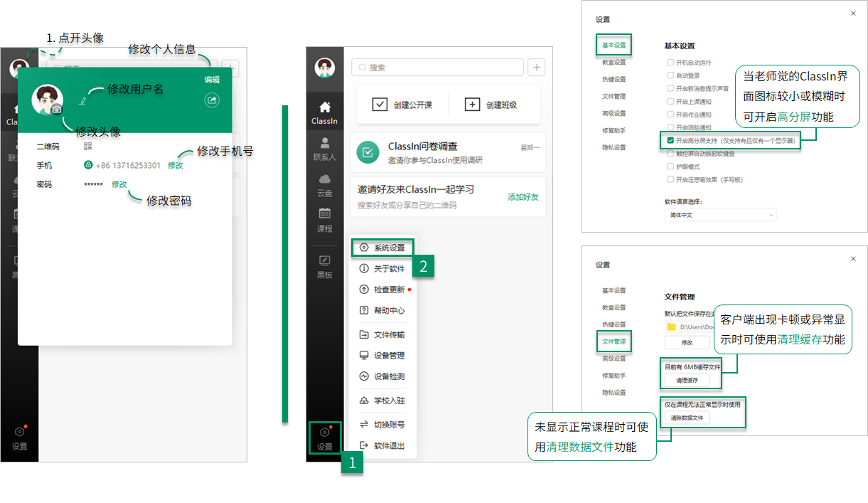Enable the 开启上课通知 checkbox
Viewport: 868px width, 503px height.
coord(670,102)
